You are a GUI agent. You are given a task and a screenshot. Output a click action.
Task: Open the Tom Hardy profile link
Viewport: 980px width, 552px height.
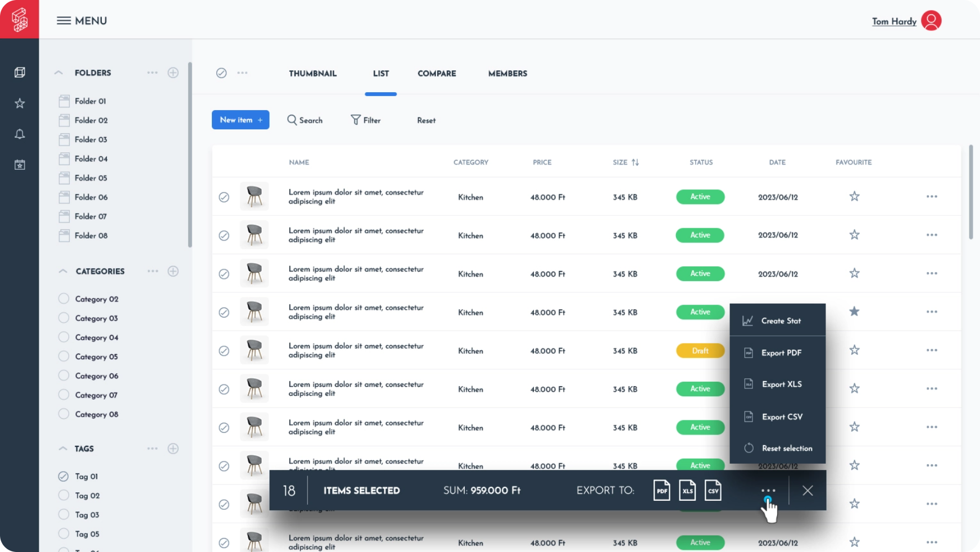[x=893, y=21]
